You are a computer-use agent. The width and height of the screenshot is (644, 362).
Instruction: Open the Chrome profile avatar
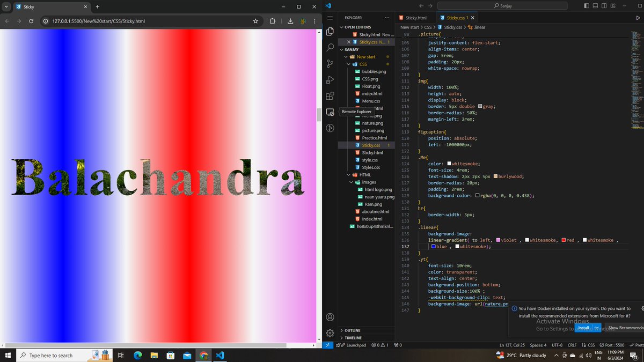pyautogui.click(x=303, y=21)
